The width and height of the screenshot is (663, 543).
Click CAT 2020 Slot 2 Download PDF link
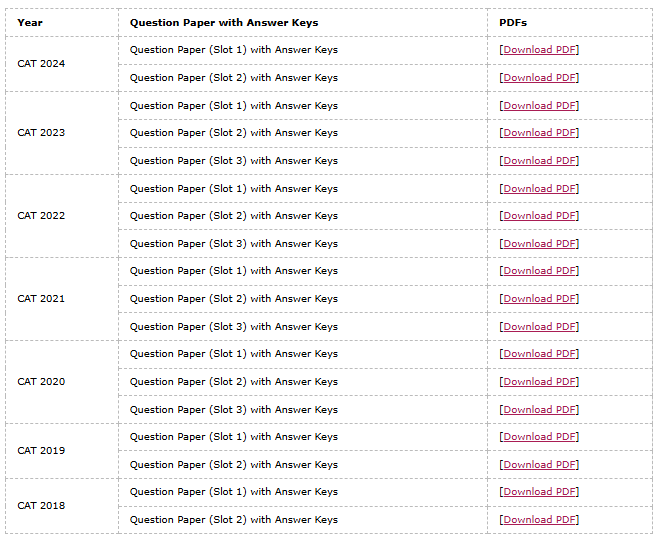click(x=539, y=381)
